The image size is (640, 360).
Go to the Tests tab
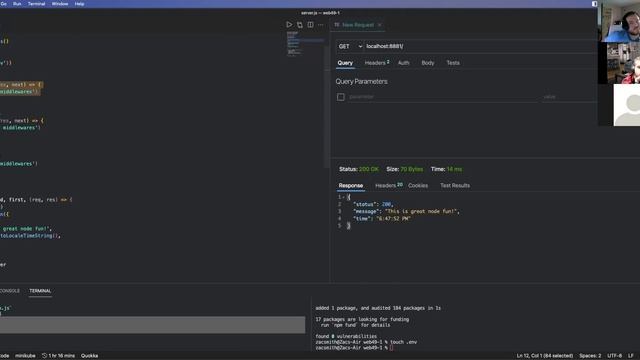453,63
